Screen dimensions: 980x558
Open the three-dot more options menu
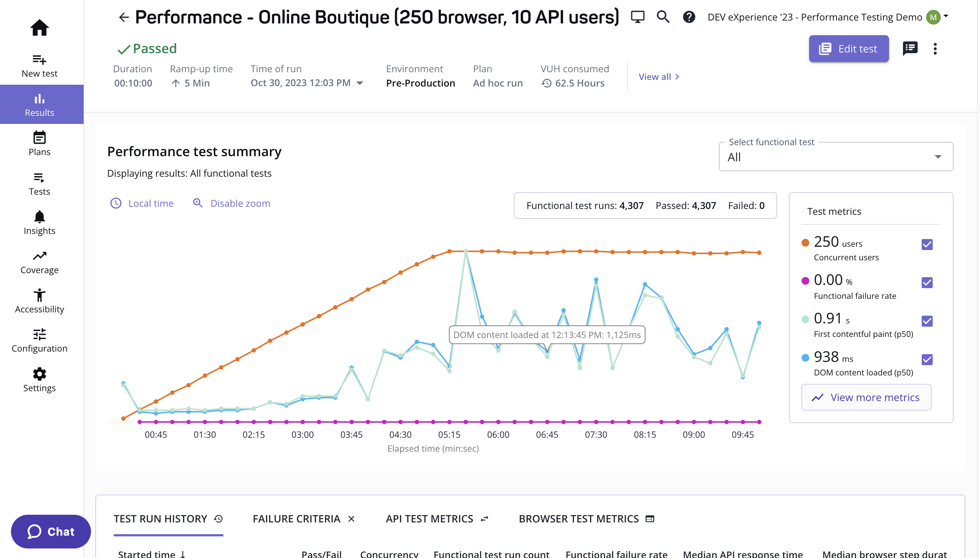tap(935, 49)
